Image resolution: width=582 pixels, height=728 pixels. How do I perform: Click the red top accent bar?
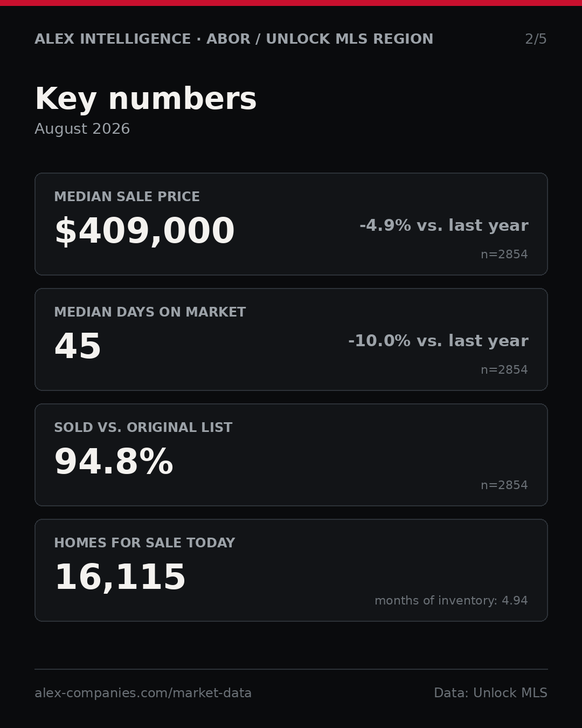pyautogui.click(x=291, y=3)
